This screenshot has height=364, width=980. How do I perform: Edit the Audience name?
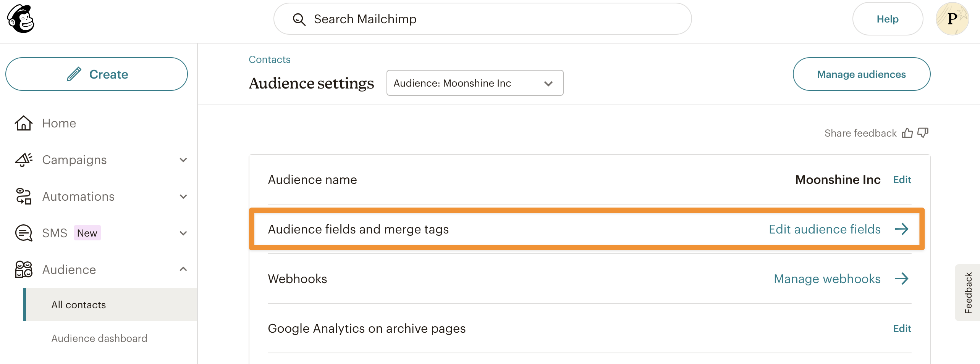(902, 180)
